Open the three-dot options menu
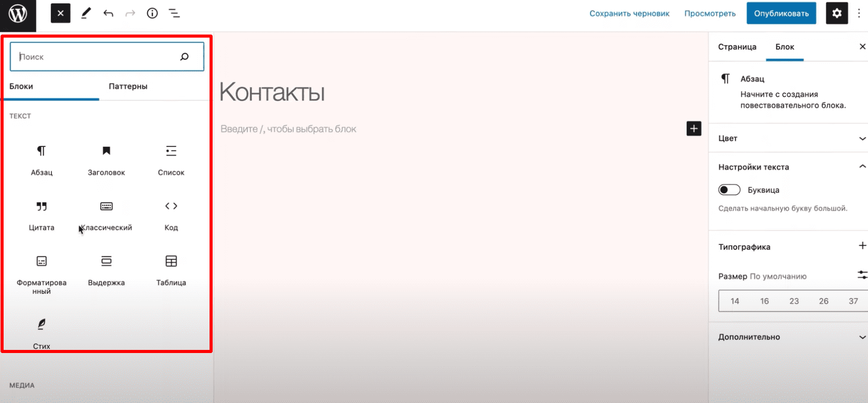This screenshot has height=403, width=868. pyautogui.click(x=859, y=13)
